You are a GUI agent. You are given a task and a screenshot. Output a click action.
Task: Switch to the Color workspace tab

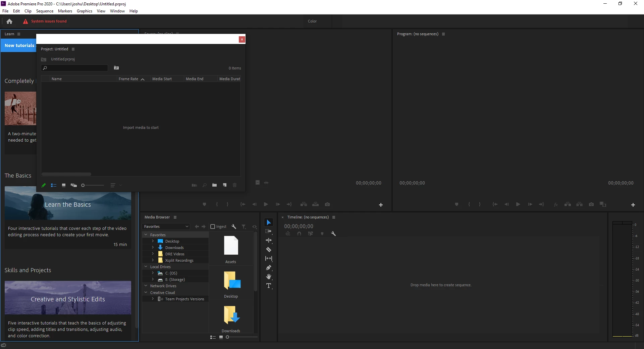pos(312,21)
